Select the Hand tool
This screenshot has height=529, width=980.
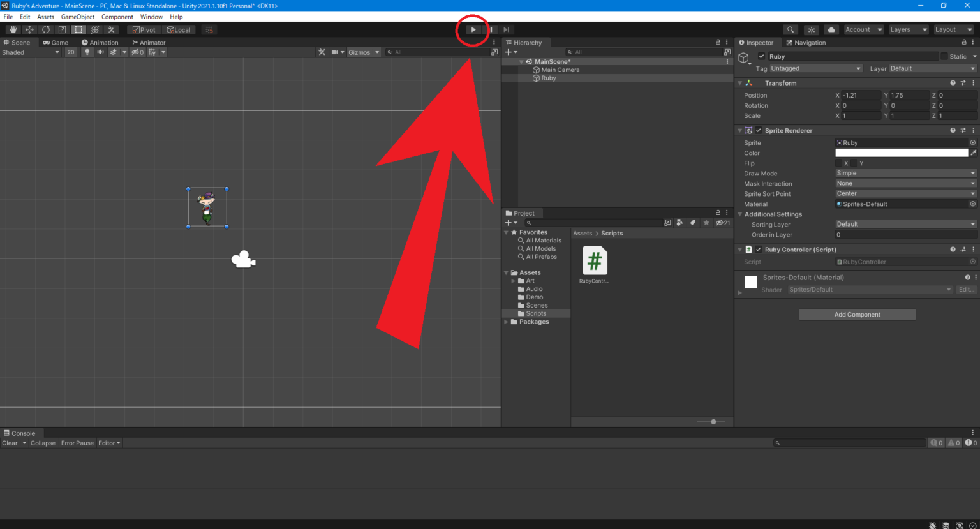[13, 30]
